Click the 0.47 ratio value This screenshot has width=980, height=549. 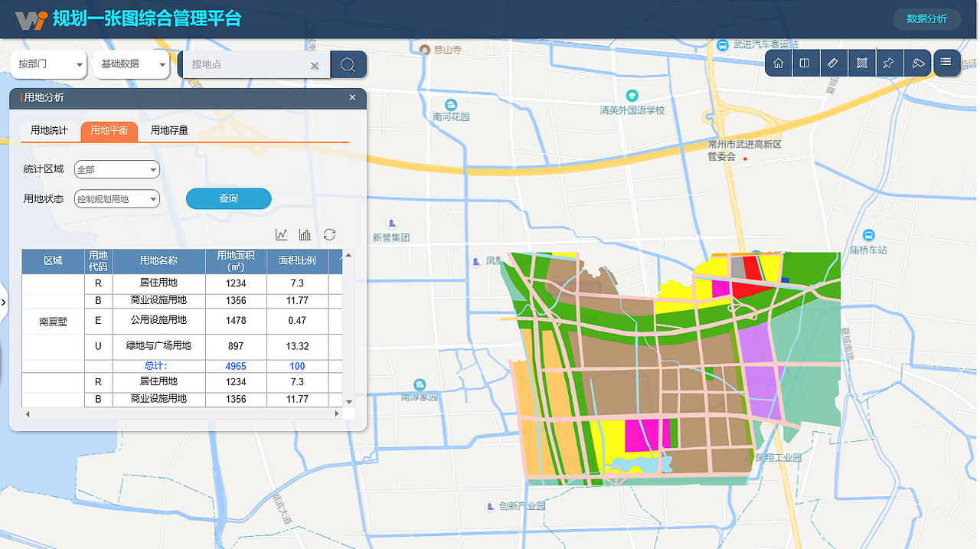coord(297,321)
